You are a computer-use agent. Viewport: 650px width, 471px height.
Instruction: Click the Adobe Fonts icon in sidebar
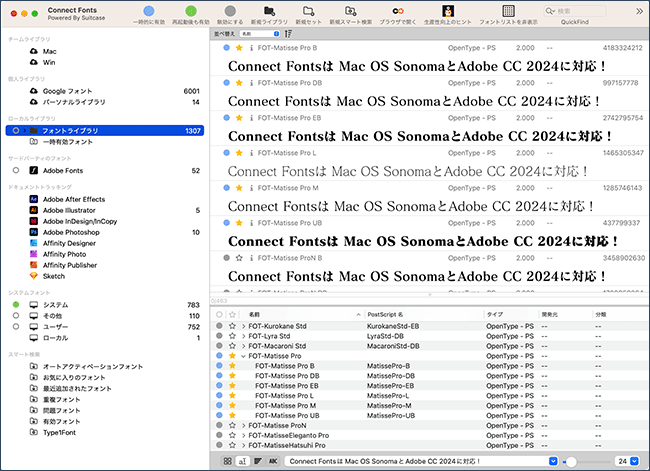pos(34,170)
